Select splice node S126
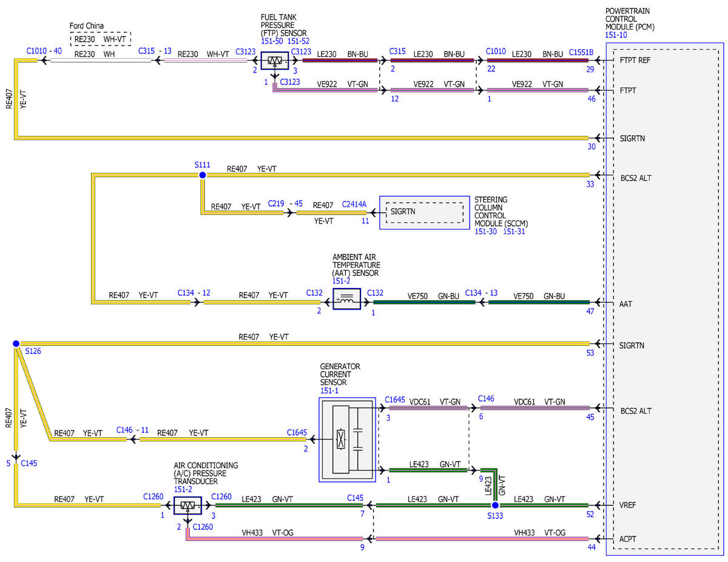 coord(16,344)
